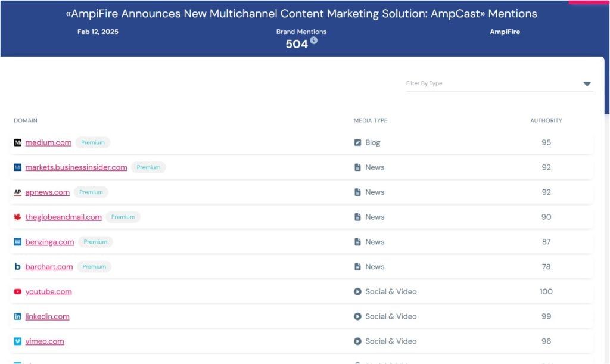
Task: Click the Social & Video icon for vimeo.com
Action: pyautogui.click(x=357, y=341)
